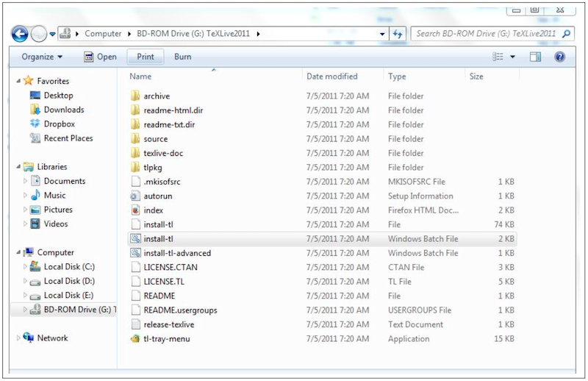Select the Network icon in sidebar
This screenshot has width=588, height=381.
29,338
